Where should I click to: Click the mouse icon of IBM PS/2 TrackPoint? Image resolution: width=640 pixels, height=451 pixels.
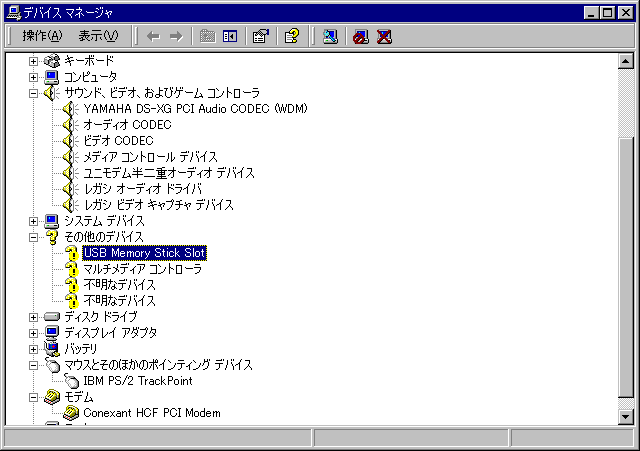(71, 381)
